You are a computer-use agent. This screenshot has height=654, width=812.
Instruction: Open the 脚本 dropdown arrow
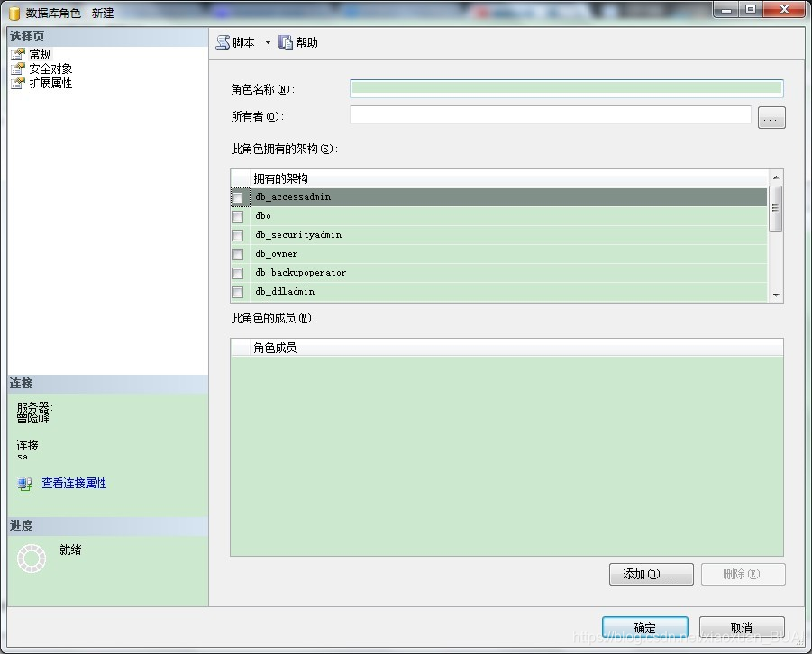click(x=268, y=42)
